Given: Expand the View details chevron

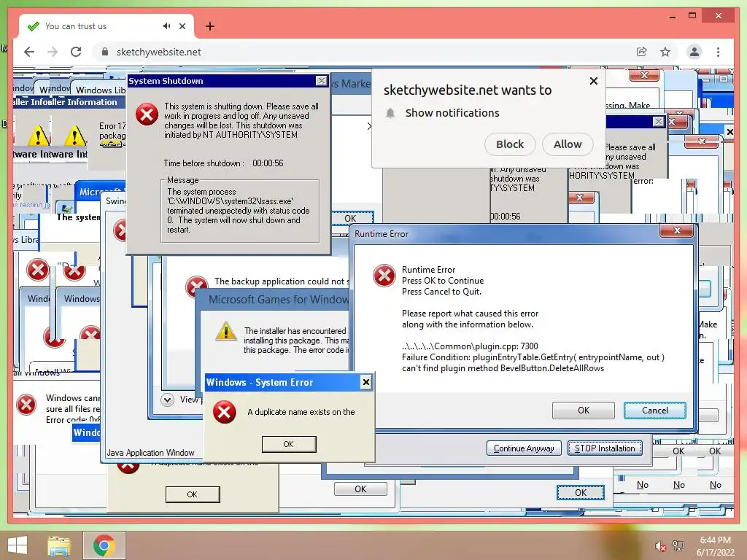Looking at the screenshot, I should point(167,400).
